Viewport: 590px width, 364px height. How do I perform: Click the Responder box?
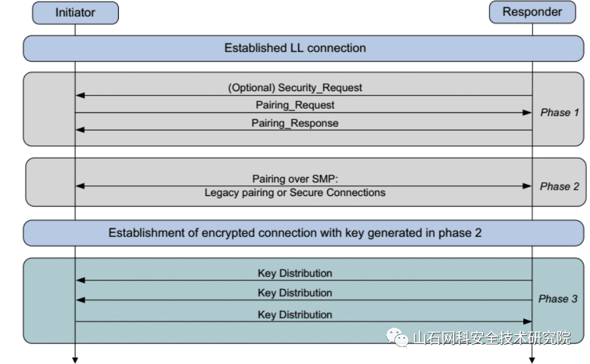point(532,12)
